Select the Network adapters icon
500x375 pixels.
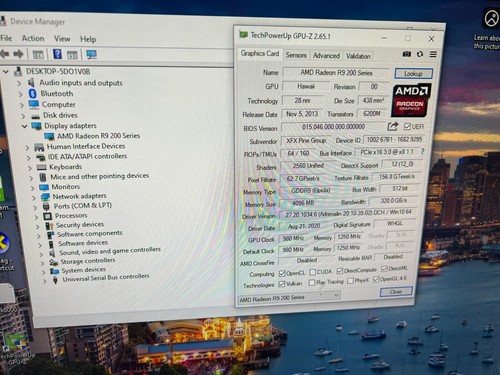click(45, 197)
